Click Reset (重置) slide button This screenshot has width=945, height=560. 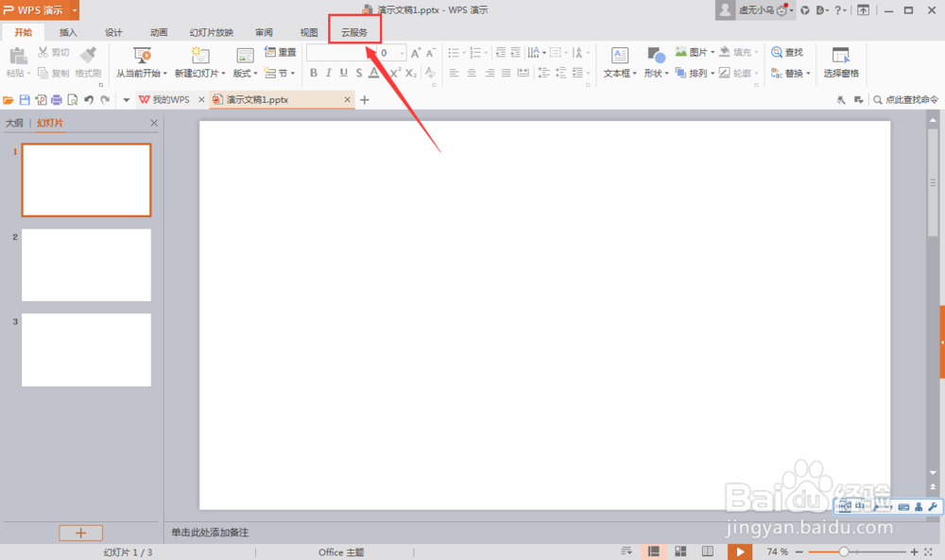click(281, 52)
